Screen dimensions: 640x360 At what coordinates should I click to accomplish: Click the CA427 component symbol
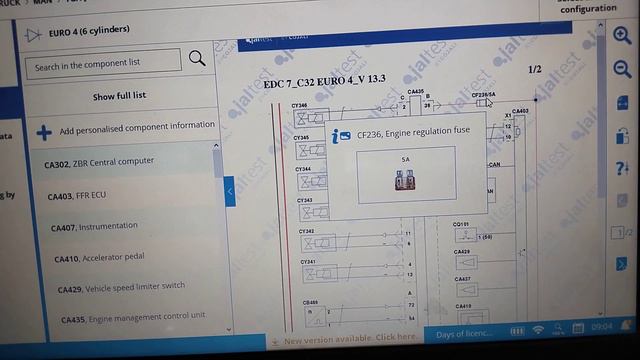(468, 290)
